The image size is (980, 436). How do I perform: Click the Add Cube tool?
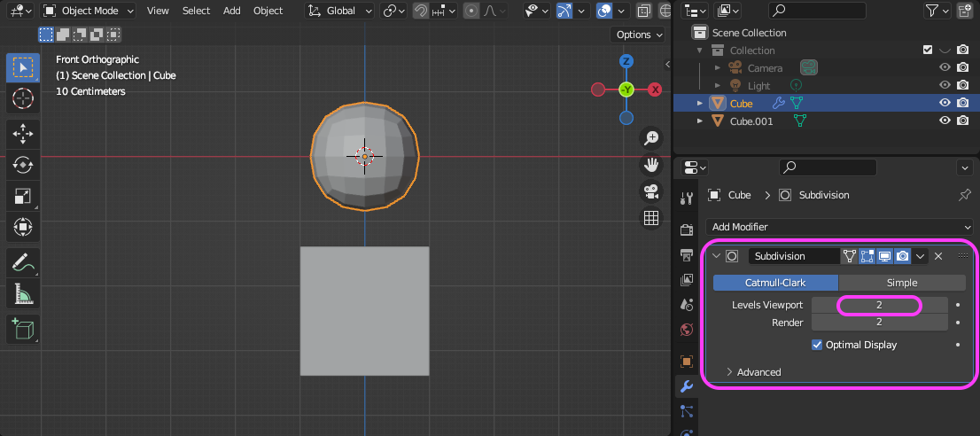(22, 329)
